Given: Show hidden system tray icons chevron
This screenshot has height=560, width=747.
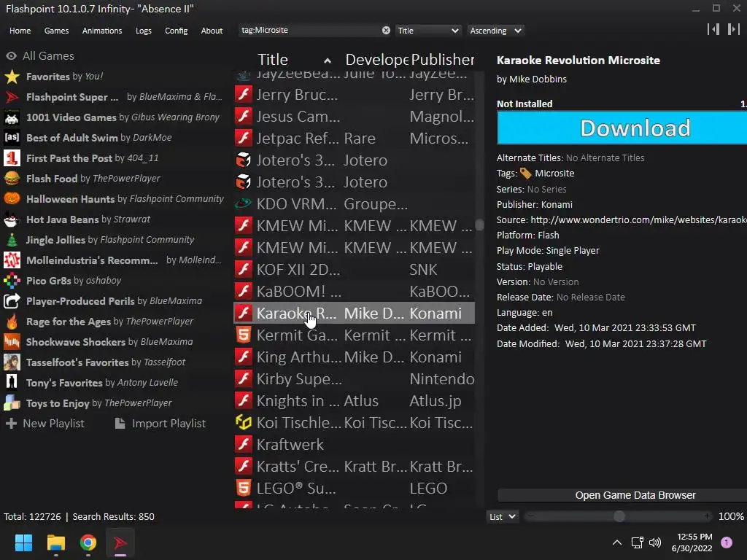Looking at the screenshot, I should tap(617, 542).
